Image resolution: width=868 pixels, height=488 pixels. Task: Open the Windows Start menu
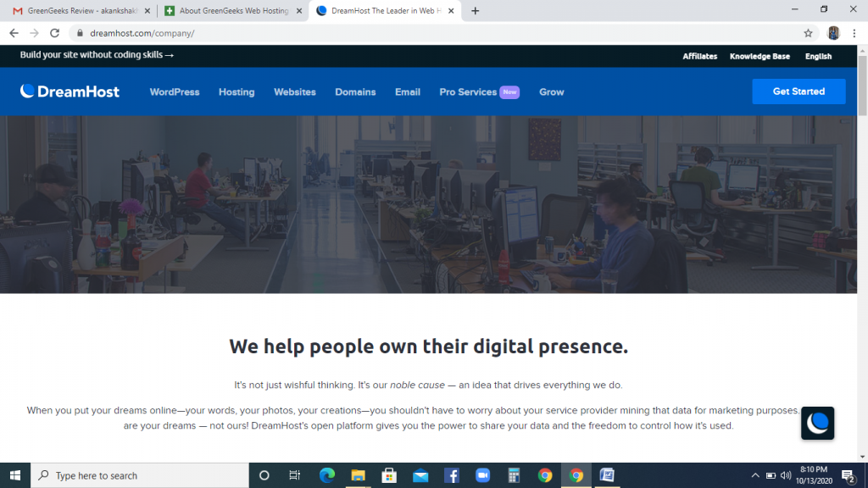(15, 475)
